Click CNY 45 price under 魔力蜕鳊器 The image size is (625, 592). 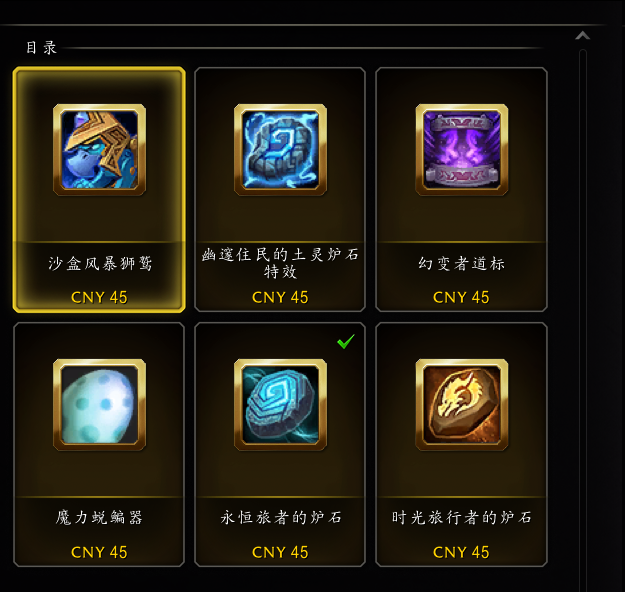(99, 553)
